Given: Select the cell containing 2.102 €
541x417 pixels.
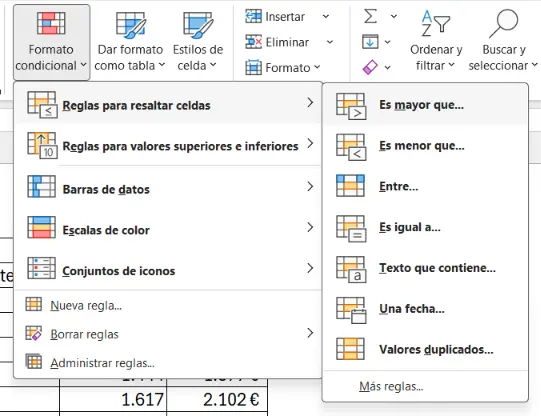Looking at the screenshot, I should coord(217,399).
